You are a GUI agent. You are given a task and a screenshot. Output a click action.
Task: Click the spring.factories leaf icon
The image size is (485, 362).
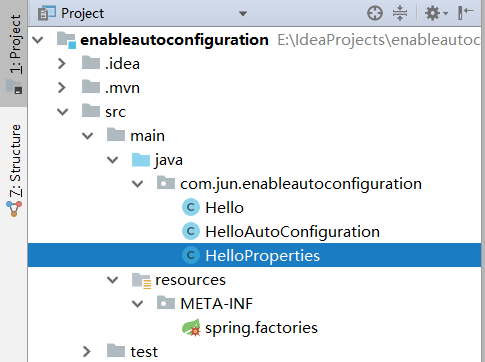point(191,327)
